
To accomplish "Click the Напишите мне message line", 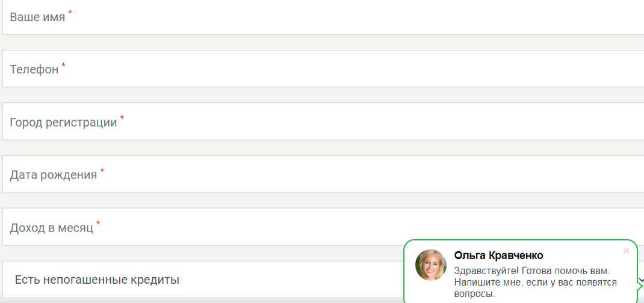I will [x=536, y=283].
